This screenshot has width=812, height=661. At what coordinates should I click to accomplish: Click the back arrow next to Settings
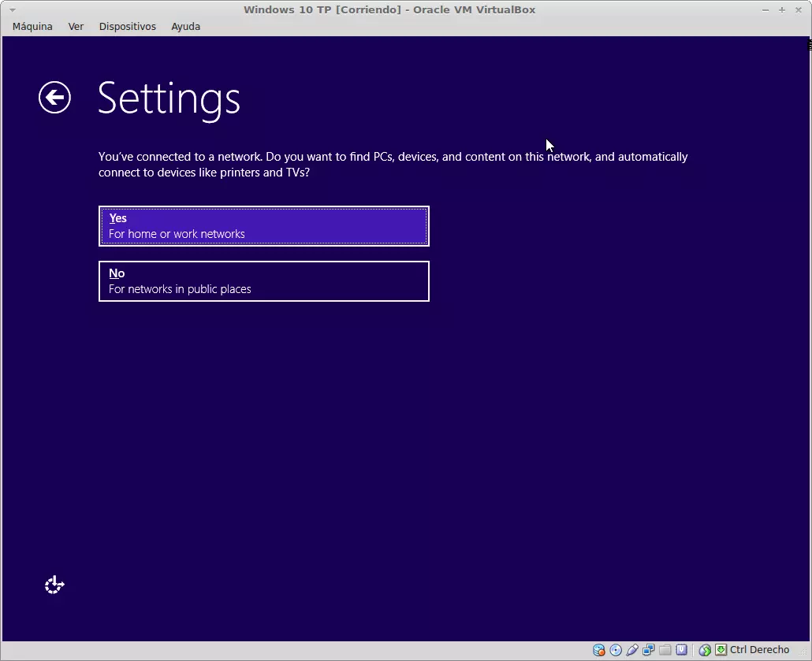tap(54, 98)
